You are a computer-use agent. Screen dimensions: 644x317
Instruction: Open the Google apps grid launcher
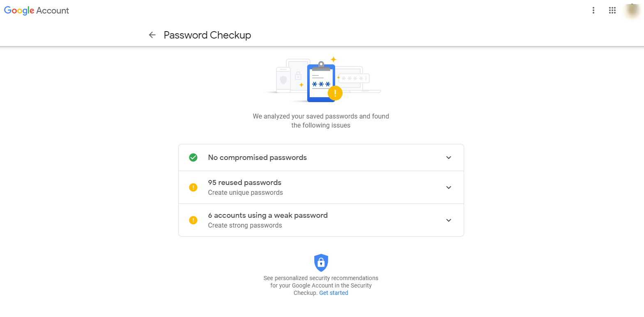[612, 11]
